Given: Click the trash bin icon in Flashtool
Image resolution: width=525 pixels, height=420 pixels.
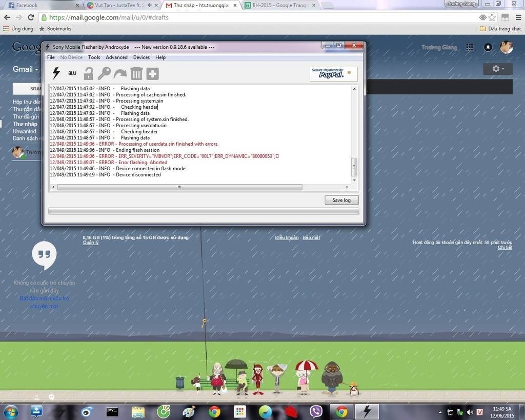Looking at the screenshot, I should (136, 73).
